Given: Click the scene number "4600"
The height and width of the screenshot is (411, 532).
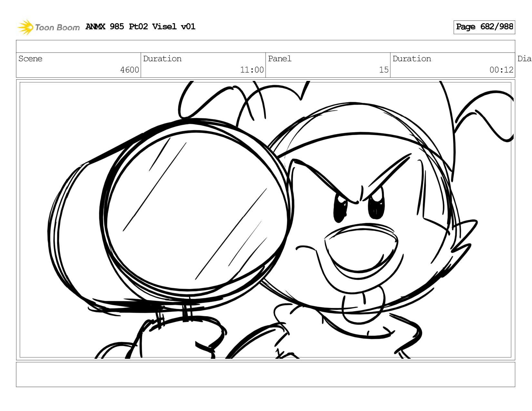Looking at the screenshot, I should [x=130, y=70].
